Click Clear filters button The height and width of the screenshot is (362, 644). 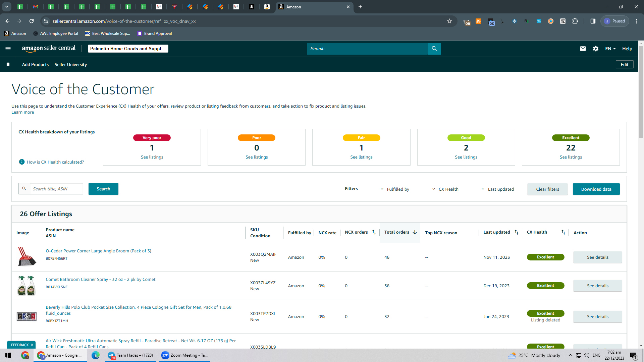(x=547, y=189)
